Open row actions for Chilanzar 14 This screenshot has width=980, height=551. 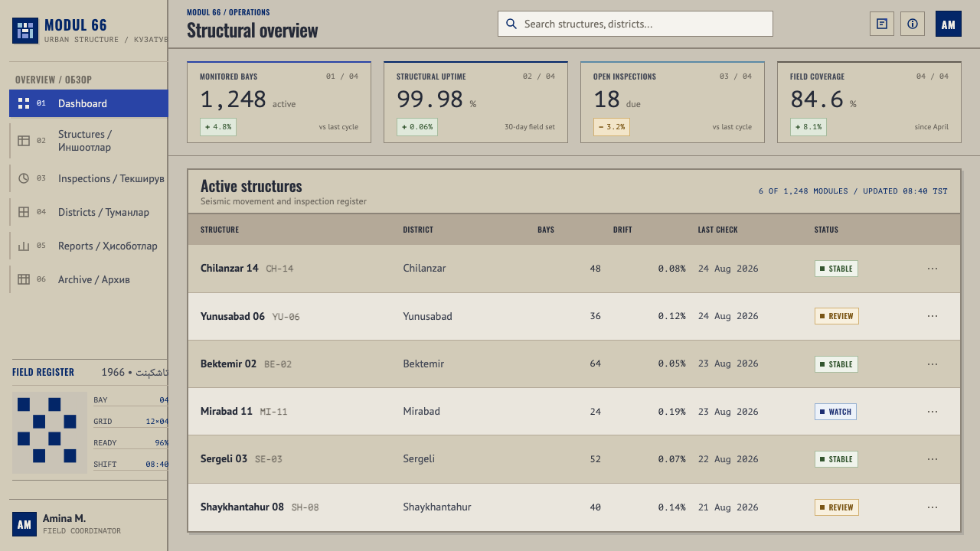pos(932,269)
